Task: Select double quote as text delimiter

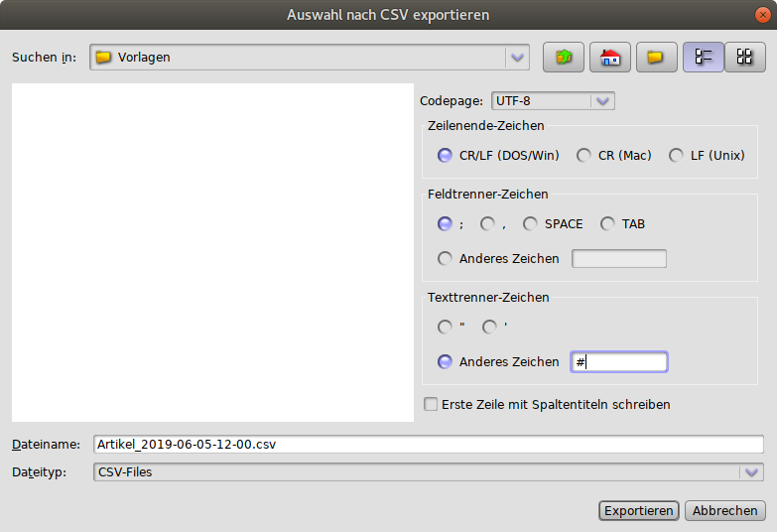Action: coord(445,328)
